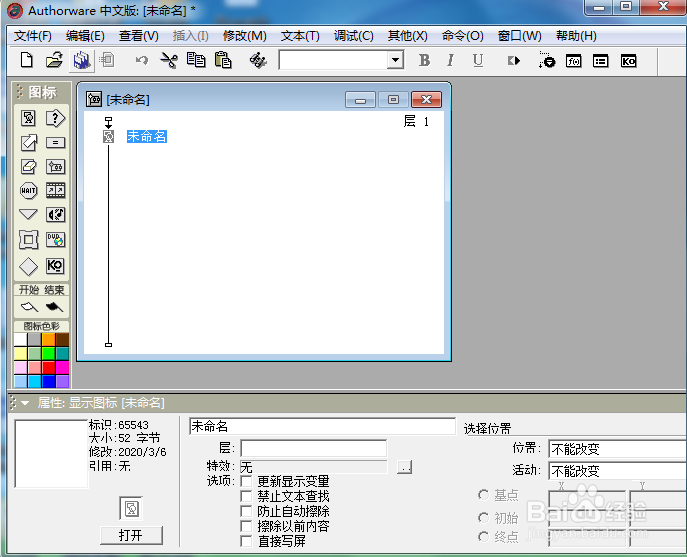Viewport: 687px width, 557px height.
Task: Click the effect browse button beside 特效
Action: tap(404, 467)
